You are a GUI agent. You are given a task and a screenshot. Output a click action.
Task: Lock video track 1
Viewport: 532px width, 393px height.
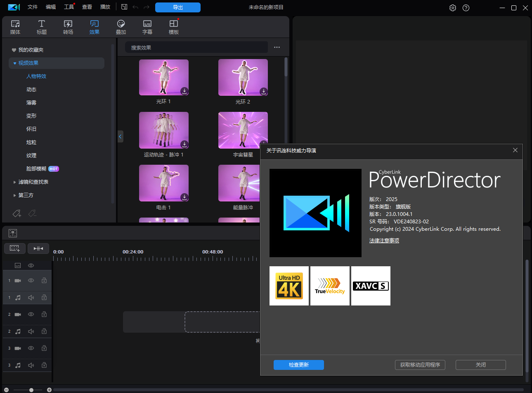point(44,281)
